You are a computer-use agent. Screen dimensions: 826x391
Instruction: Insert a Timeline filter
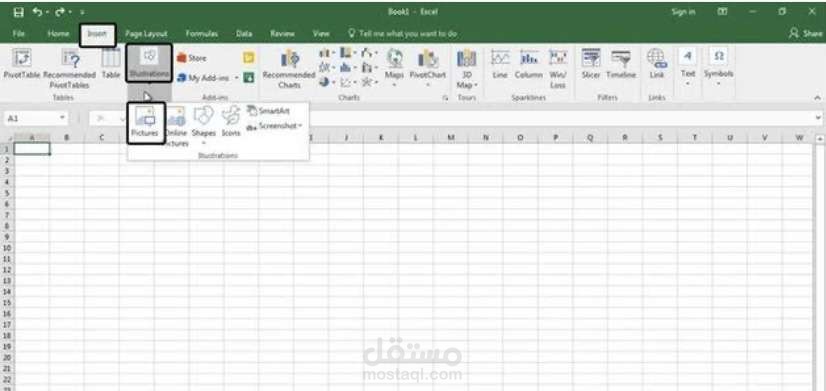pyautogui.click(x=621, y=64)
